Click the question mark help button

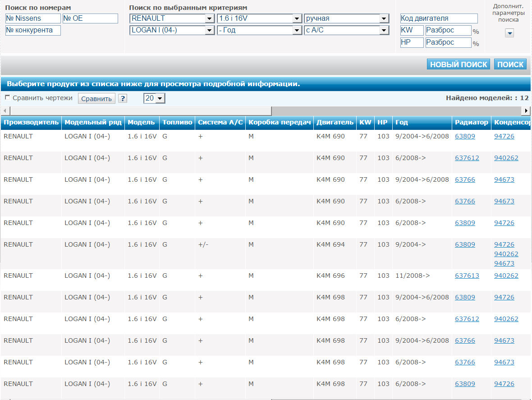[123, 98]
